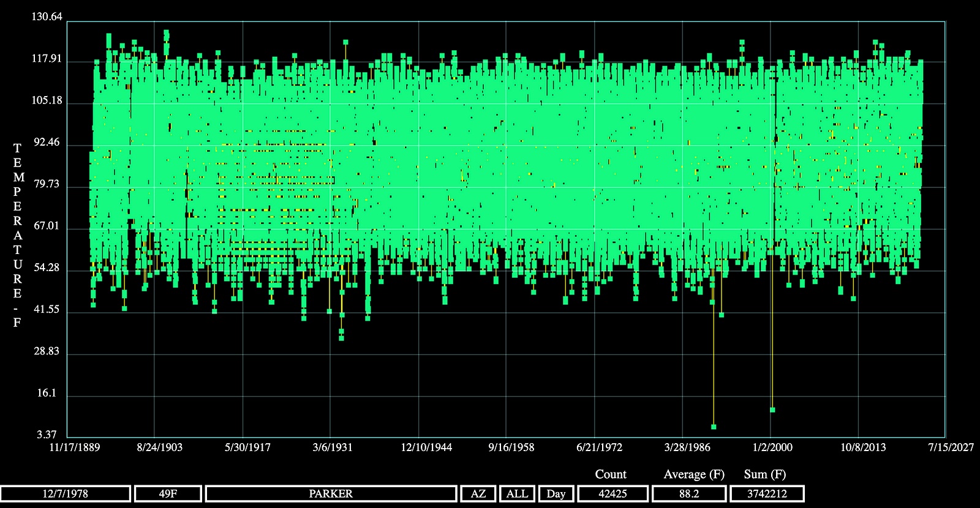Select the Sum value 3742212
980x508 pixels.
coord(767,494)
